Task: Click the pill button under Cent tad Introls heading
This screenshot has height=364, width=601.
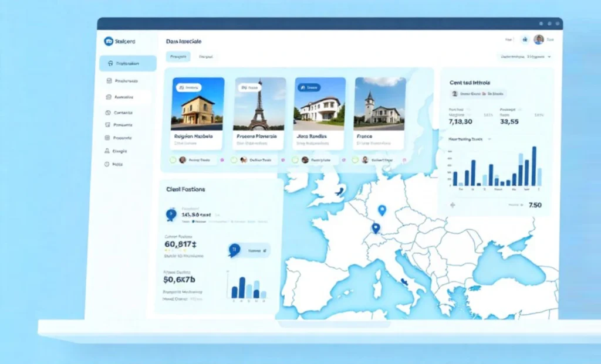Action: [x=478, y=93]
